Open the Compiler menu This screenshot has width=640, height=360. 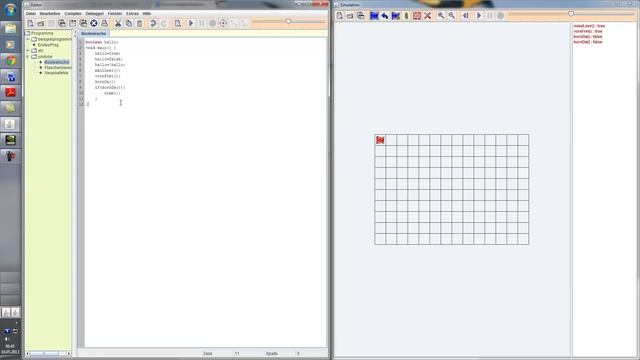(x=73, y=13)
